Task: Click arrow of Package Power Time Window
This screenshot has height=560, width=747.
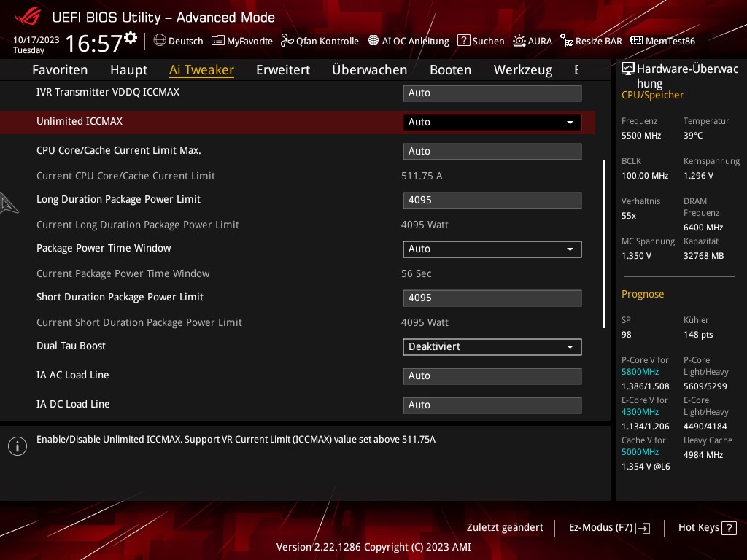Action: (x=570, y=249)
